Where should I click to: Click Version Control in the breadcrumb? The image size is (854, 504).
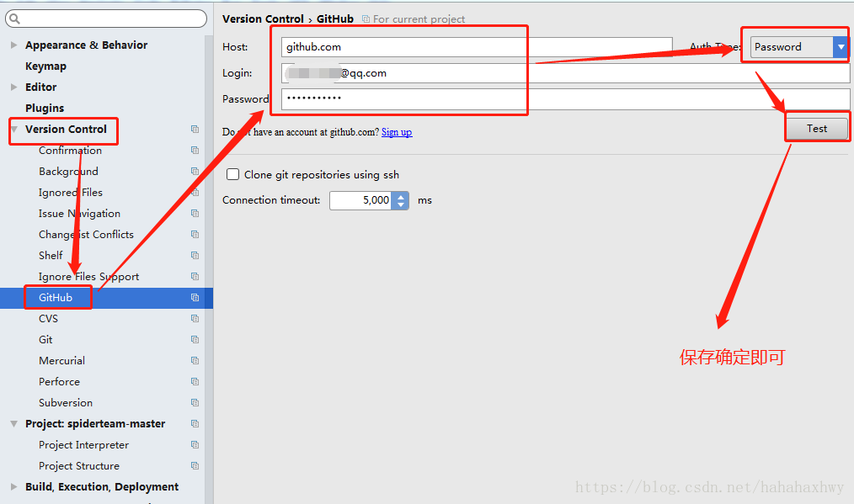(263, 19)
